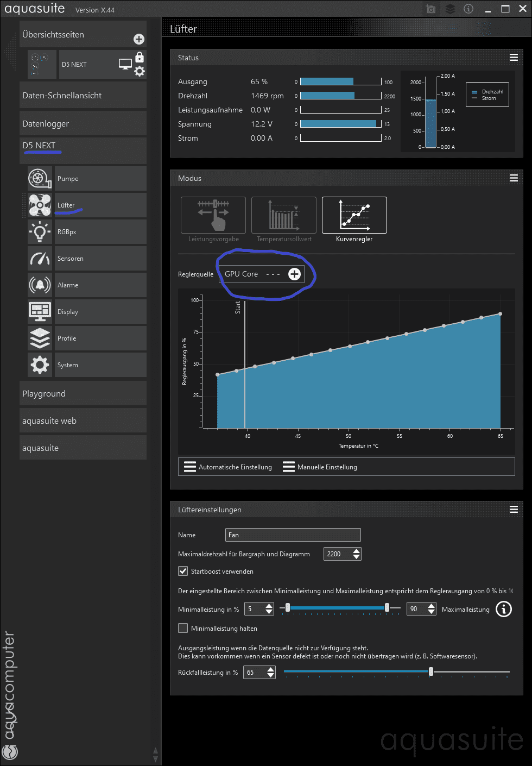Open Manuelle Einstellung menu
The width and height of the screenshot is (532, 766).
pyautogui.click(x=320, y=467)
